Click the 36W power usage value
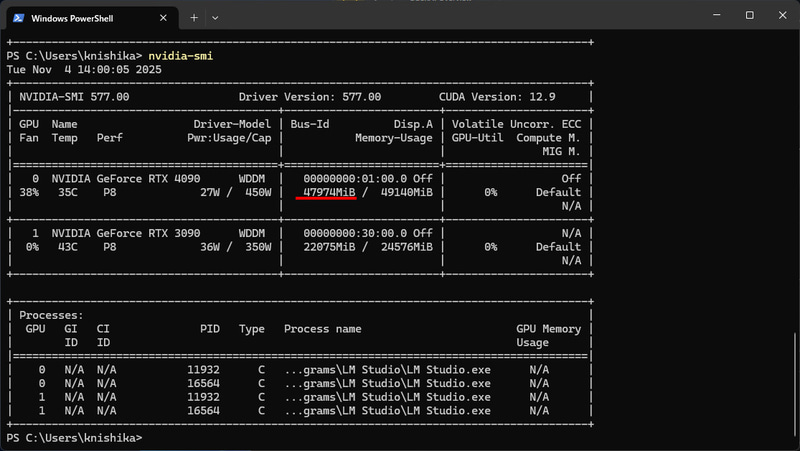This screenshot has height=451, width=800. tap(210, 247)
